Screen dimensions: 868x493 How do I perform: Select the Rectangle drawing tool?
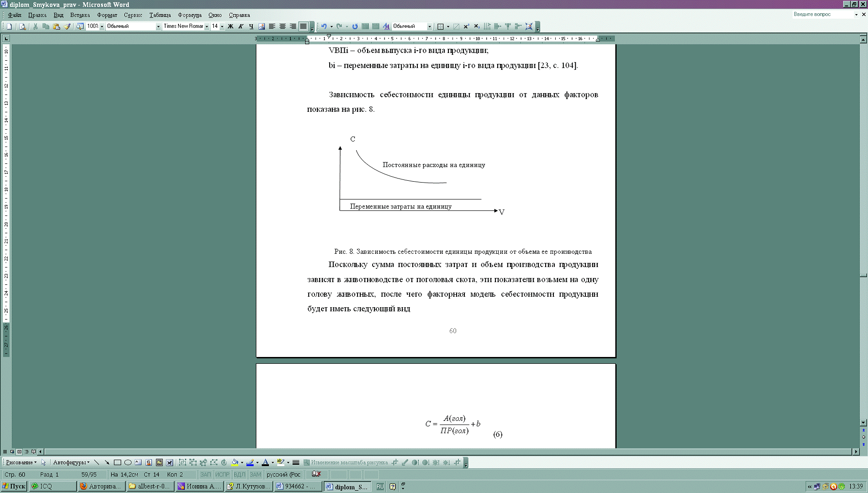tap(117, 462)
